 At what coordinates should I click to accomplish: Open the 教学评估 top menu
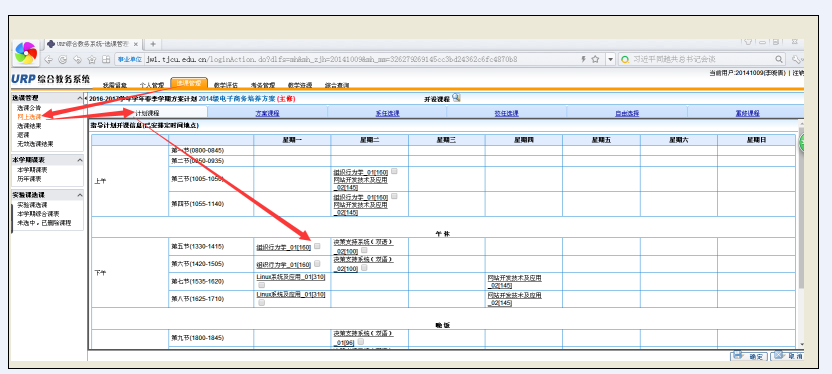click(226, 85)
